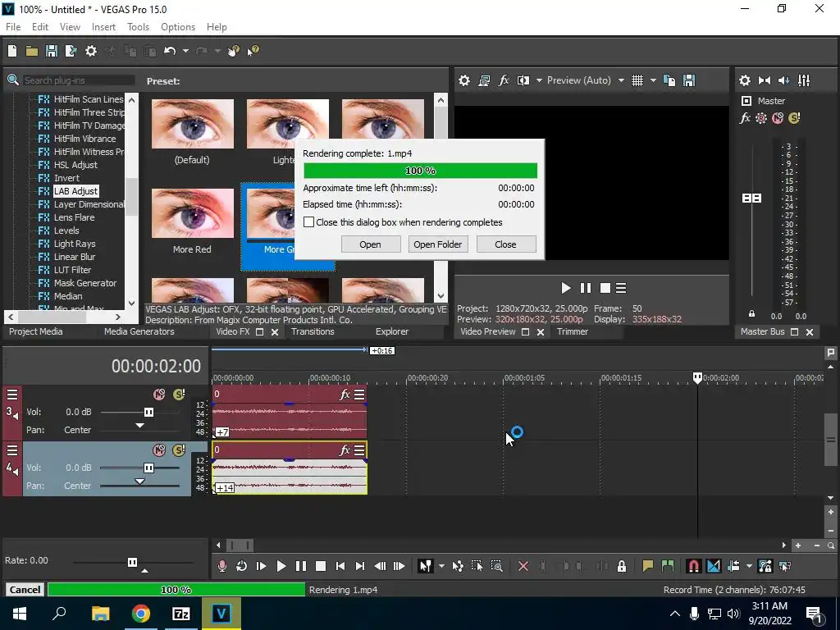This screenshot has width=840, height=630.
Task: Click Record microphone button in transport
Action: [221, 566]
